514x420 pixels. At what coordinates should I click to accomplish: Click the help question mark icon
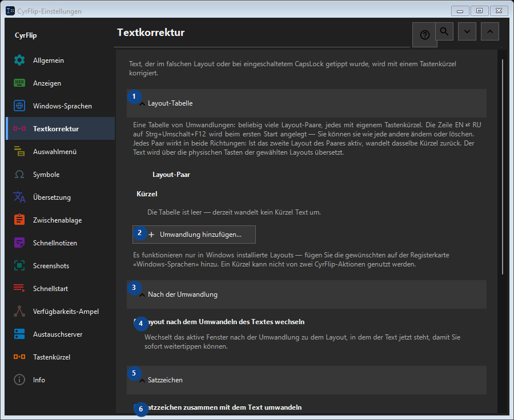(424, 35)
